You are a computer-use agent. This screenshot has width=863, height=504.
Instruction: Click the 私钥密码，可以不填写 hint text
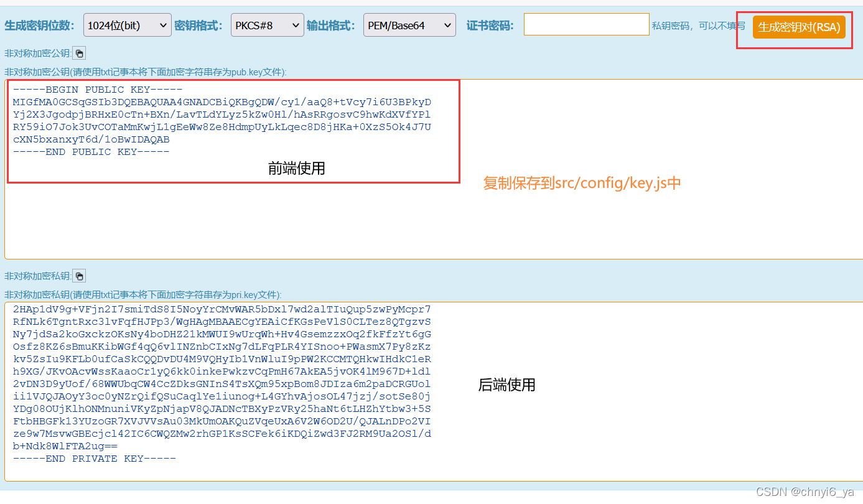point(699,26)
